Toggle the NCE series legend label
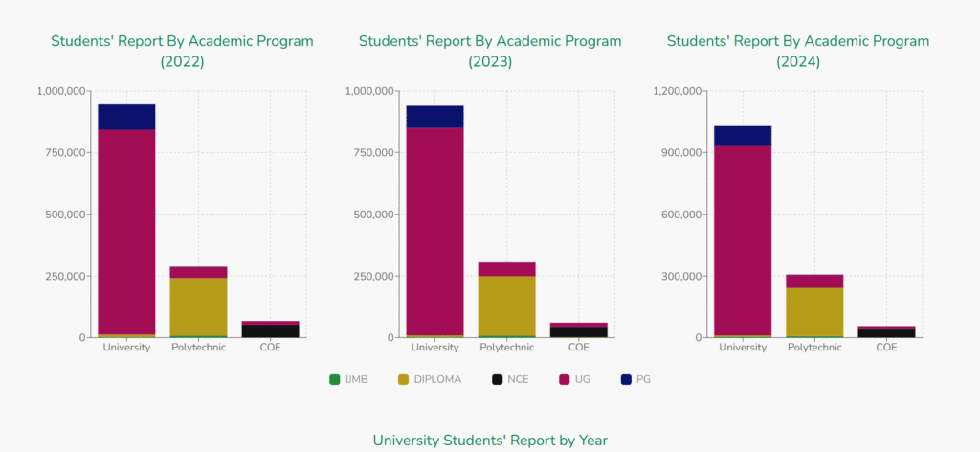The width and height of the screenshot is (980, 452). tap(518, 379)
